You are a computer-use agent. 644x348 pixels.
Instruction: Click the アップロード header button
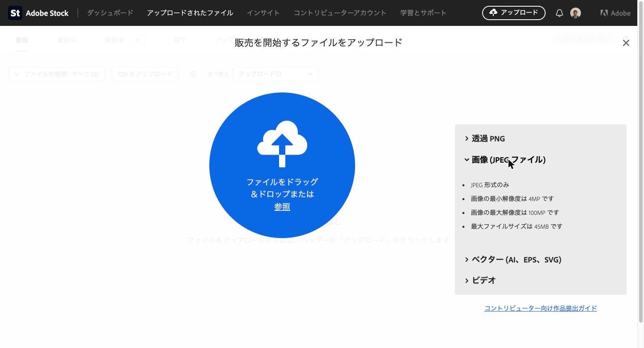pyautogui.click(x=514, y=13)
